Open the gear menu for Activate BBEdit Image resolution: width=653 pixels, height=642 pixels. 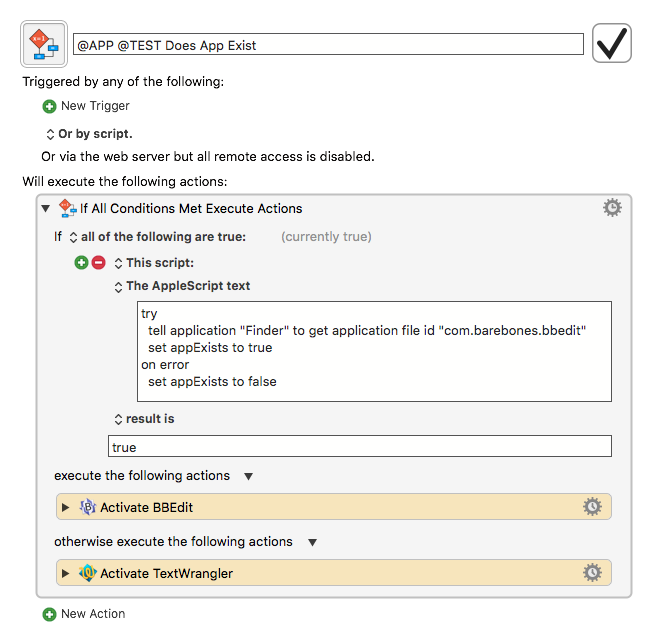(592, 506)
